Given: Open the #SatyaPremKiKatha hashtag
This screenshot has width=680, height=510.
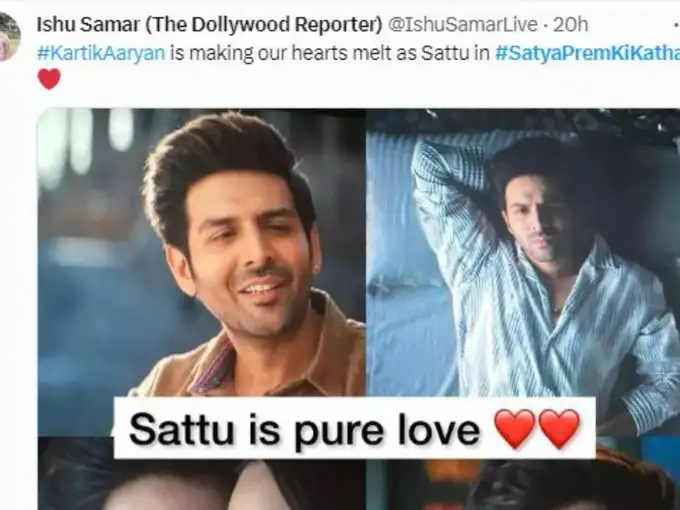Looking at the screenshot, I should coord(587,53).
